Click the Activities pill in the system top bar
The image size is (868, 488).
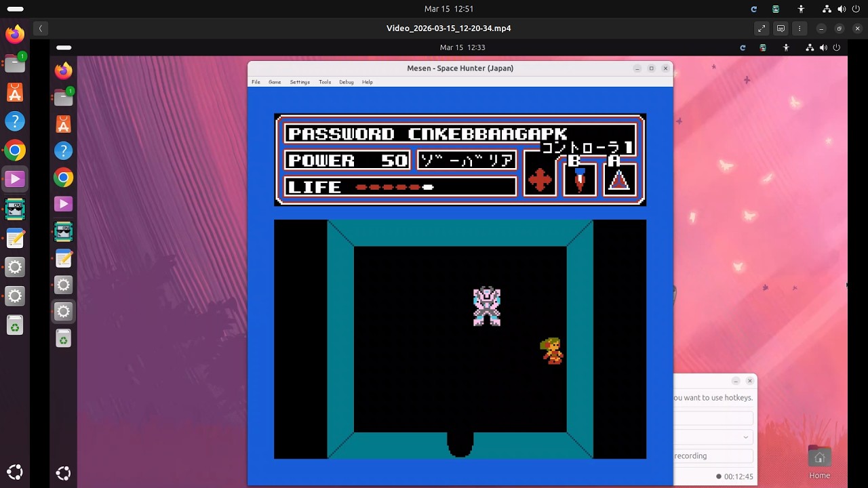coord(15,9)
